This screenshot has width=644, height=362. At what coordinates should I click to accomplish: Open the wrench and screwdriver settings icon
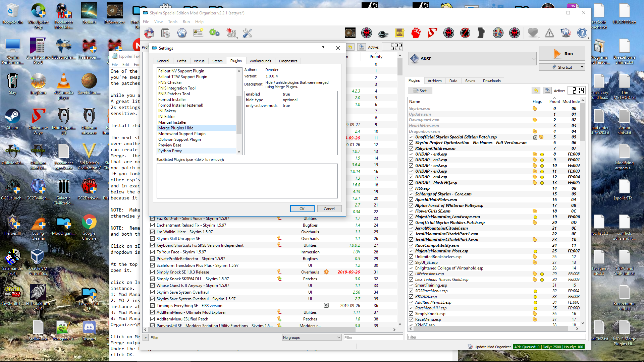point(247,33)
